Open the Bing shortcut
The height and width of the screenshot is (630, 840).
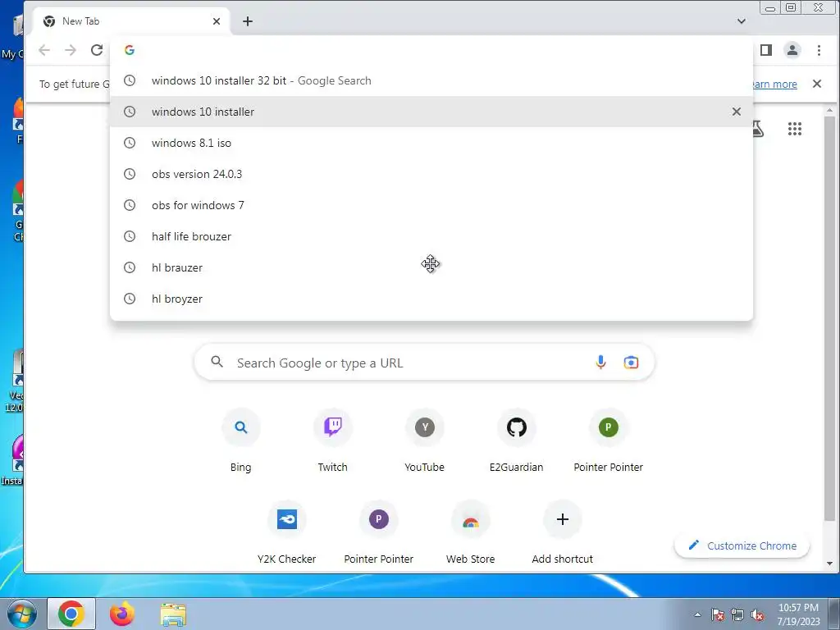pyautogui.click(x=240, y=441)
